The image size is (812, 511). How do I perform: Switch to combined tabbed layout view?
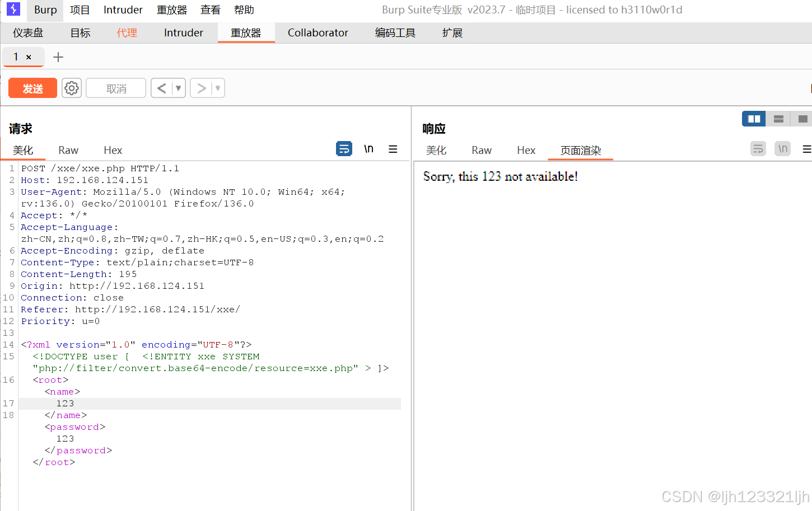(x=802, y=119)
